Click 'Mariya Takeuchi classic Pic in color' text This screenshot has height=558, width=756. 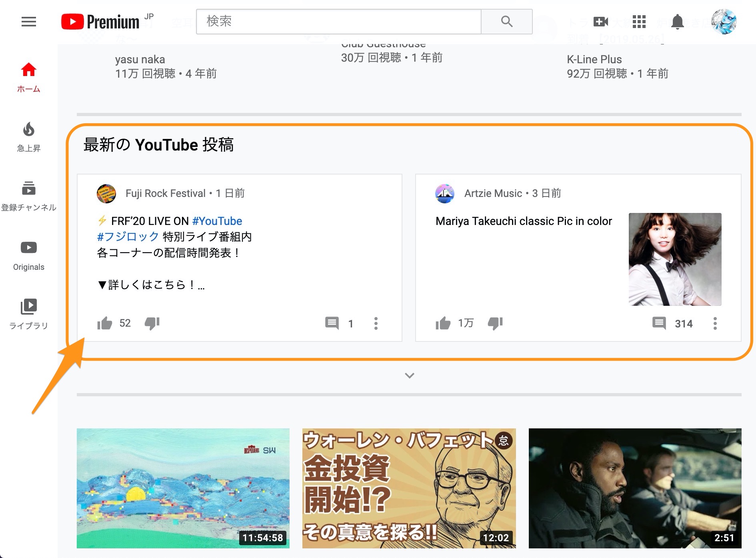point(524,221)
